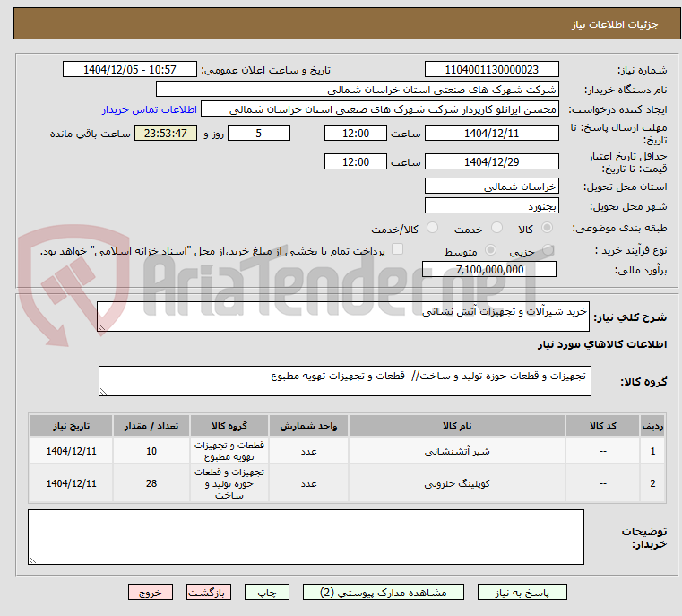Viewport: 682px width, 616px height.
Task: Click the 'پاسخ به نیاز' button
Action: click(522, 592)
